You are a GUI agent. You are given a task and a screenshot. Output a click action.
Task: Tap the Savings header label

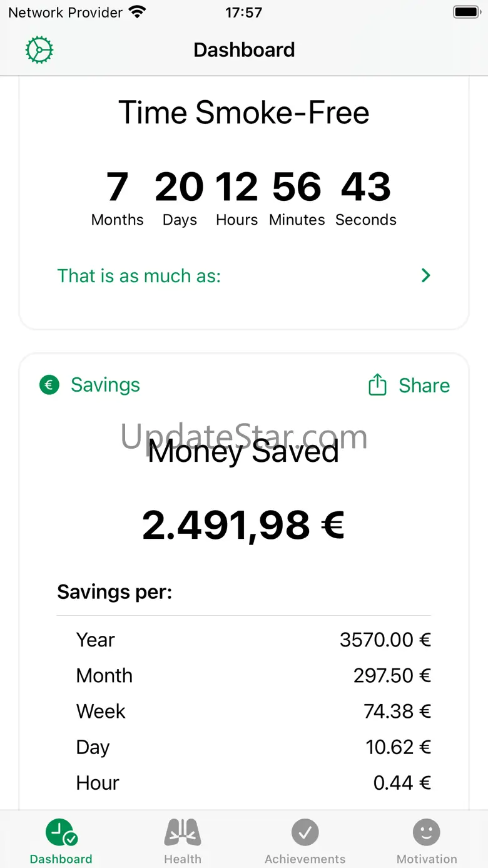coord(105,385)
